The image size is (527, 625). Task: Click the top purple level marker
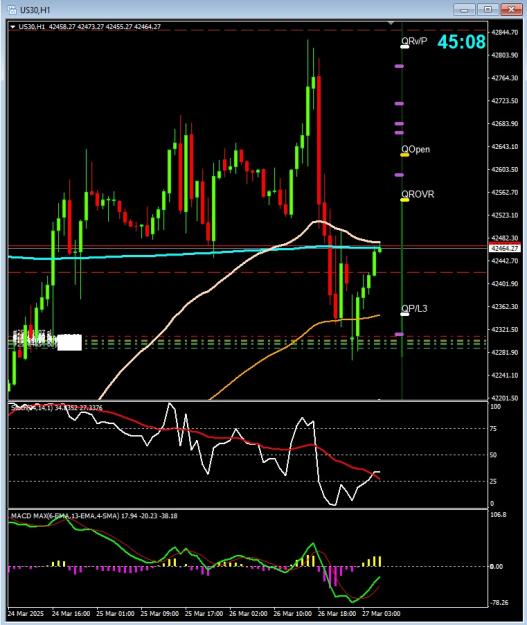[x=399, y=66]
